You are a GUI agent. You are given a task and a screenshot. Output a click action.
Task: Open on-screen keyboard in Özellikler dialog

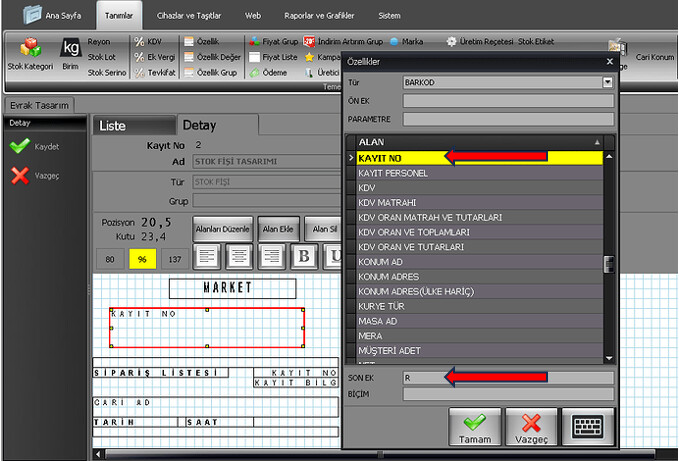pyautogui.click(x=588, y=427)
